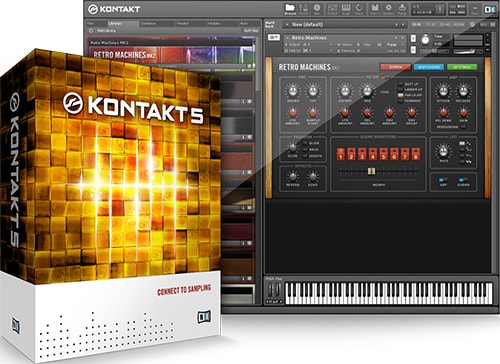
Task: Toggle the Legato switch
Action: click(305, 156)
